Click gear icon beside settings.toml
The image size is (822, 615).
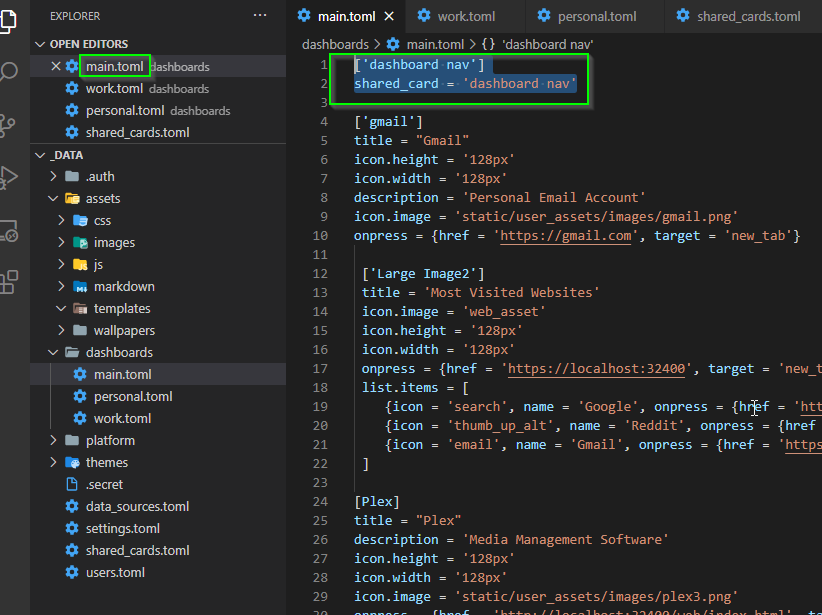pyautogui.click(x=72, y=528)
